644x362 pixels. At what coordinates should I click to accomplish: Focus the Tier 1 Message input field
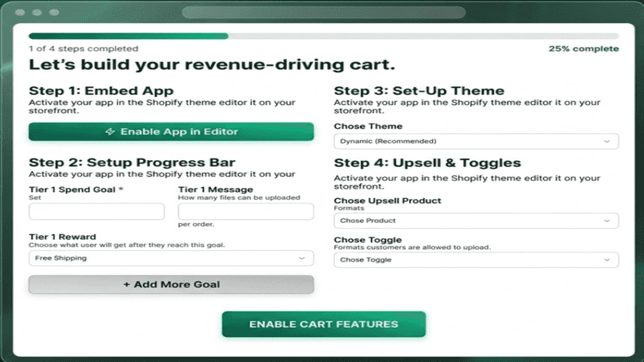(x=246, y=211)
